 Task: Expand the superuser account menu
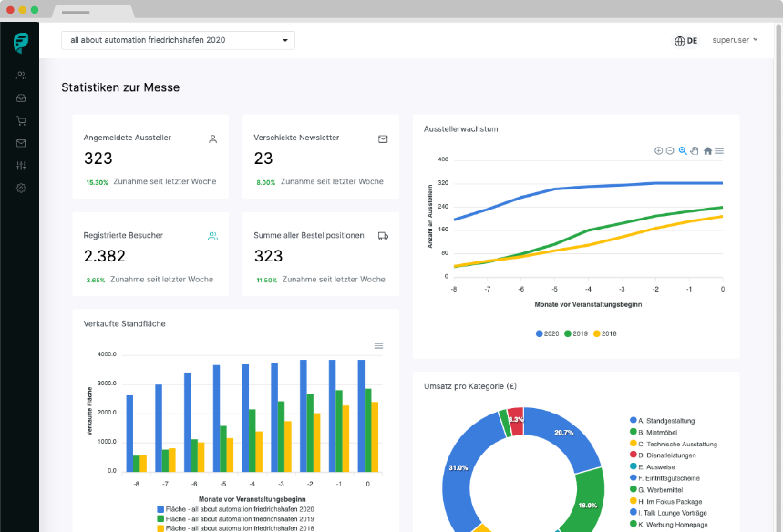tap(735, 40)
